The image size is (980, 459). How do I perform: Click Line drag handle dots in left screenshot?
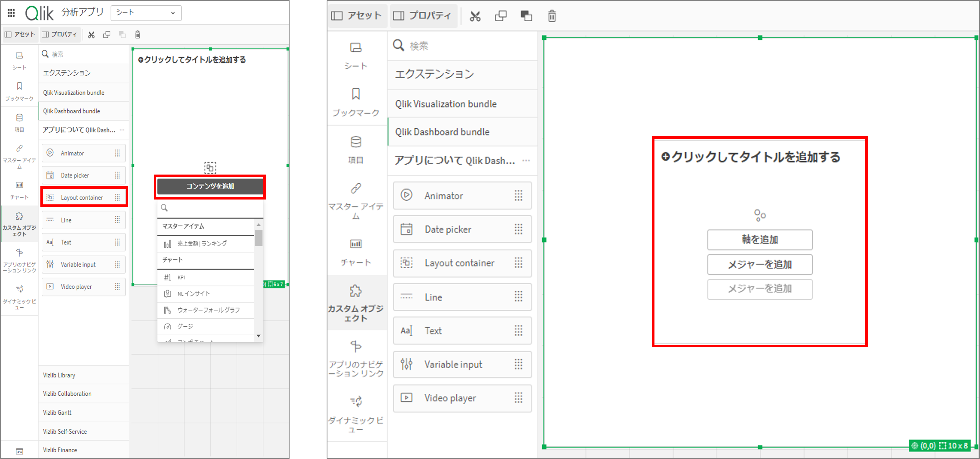click(117, 220)
